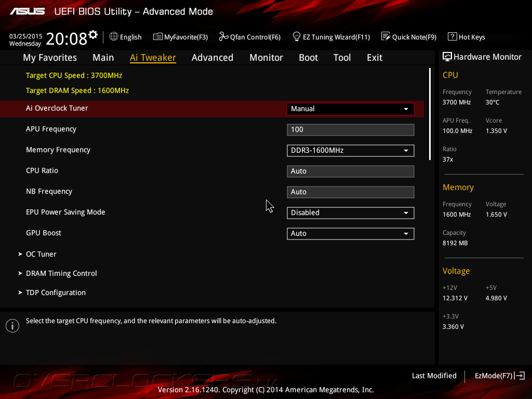The width and height of the screenshot is (532, 399).
Task: Click the MyFavorite list icon
Action: click(158, 37)
